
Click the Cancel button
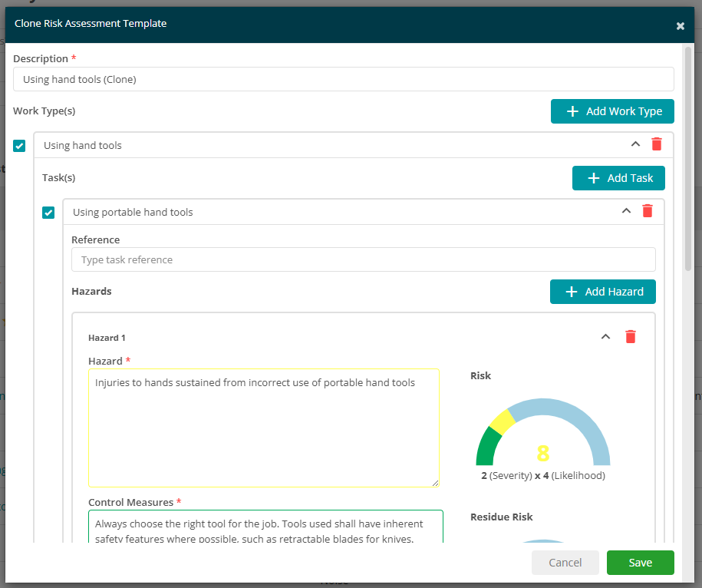point(565,563)
